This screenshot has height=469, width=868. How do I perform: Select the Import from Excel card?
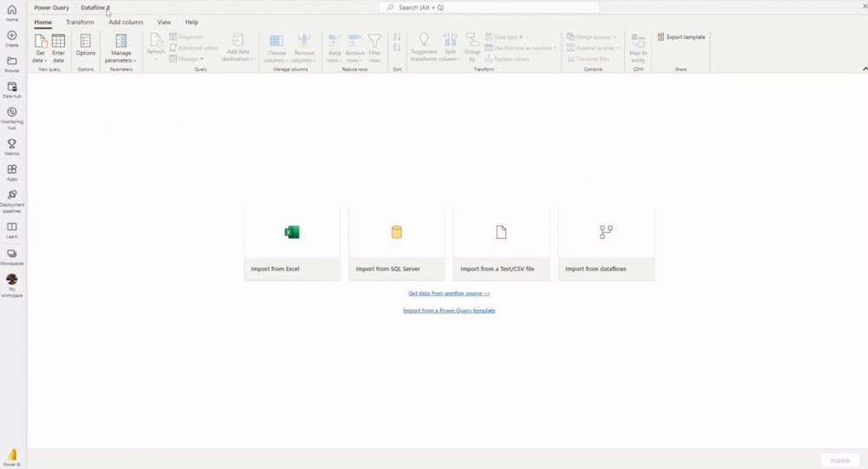pos(292,244)
